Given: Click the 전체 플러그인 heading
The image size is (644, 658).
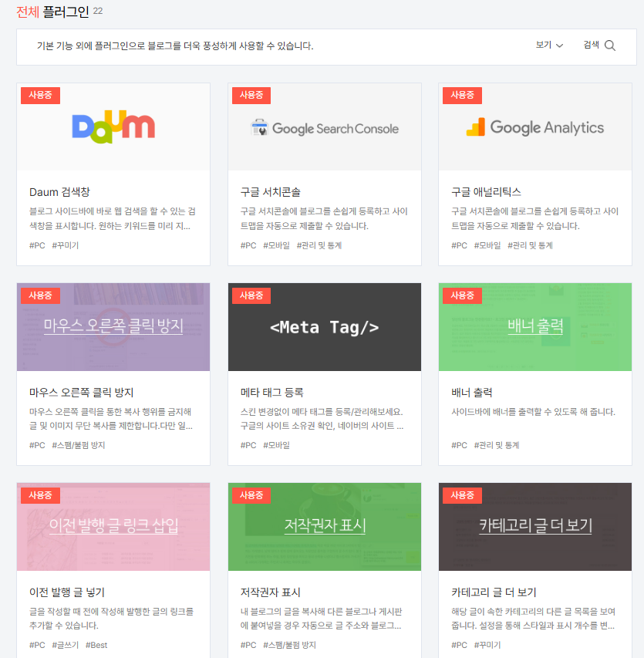Looking at the screenshot, I should coord(53,12).
